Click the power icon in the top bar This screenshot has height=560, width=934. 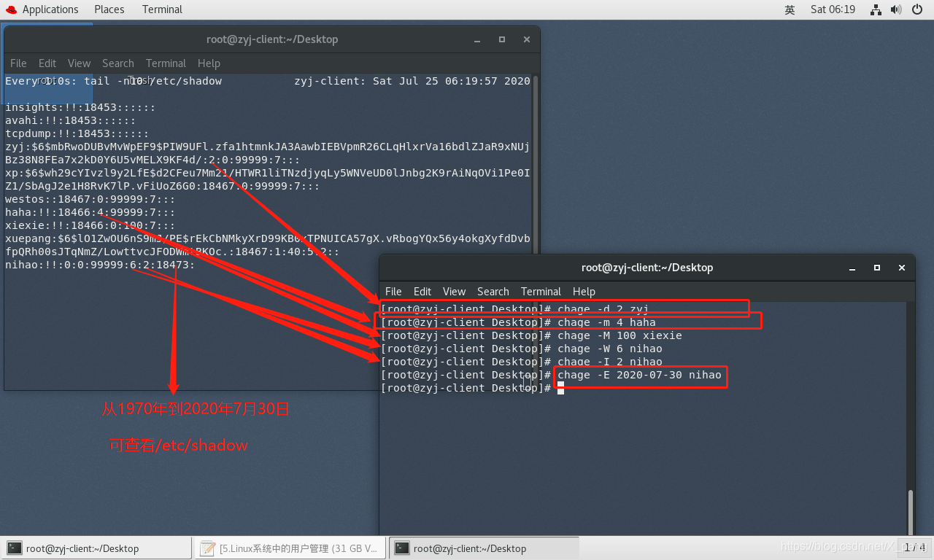click(x=917, y=9)
